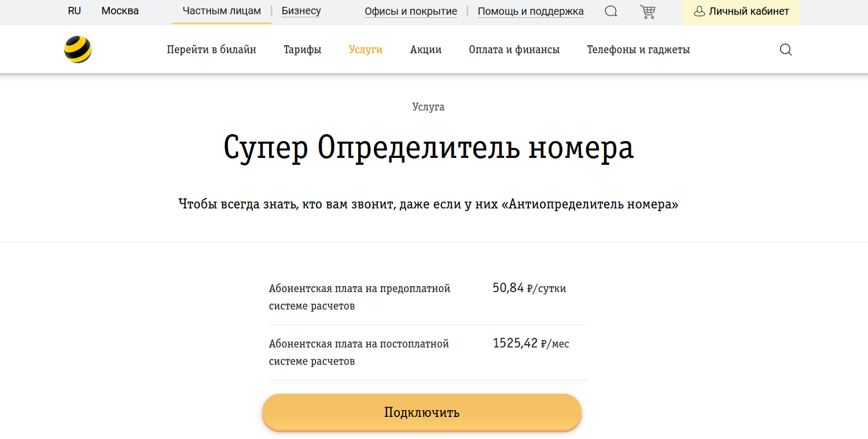Click the Подключить button
868x439 pixels.
[422, 412]
